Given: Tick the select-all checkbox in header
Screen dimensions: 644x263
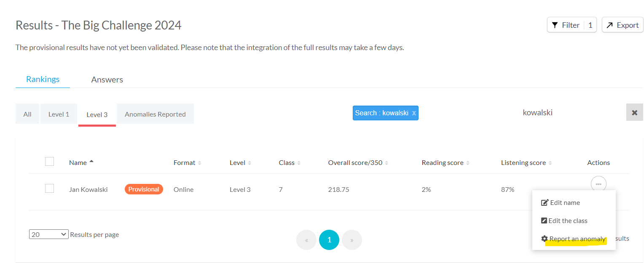Looking at the screenshot, I should (x=49, y=162).
